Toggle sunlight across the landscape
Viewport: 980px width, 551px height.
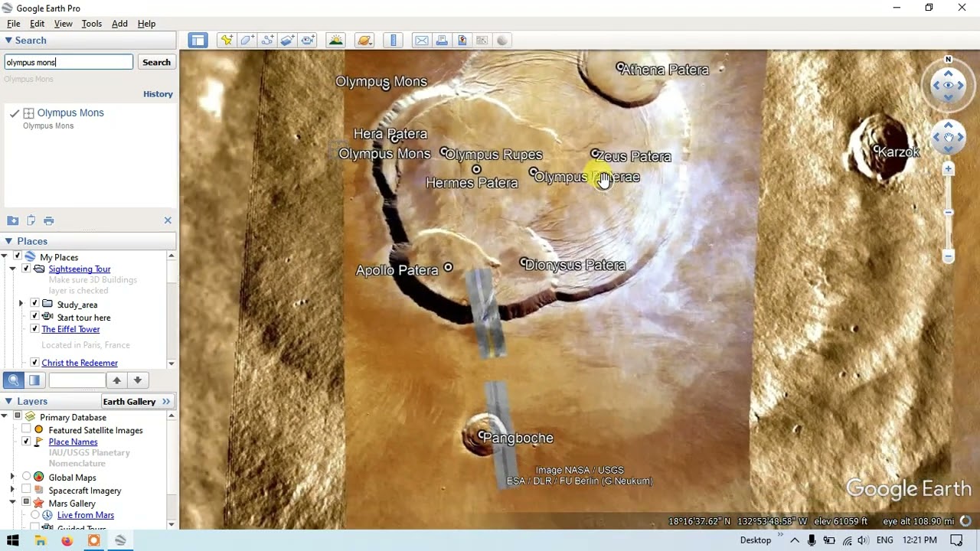click(335, 41)
